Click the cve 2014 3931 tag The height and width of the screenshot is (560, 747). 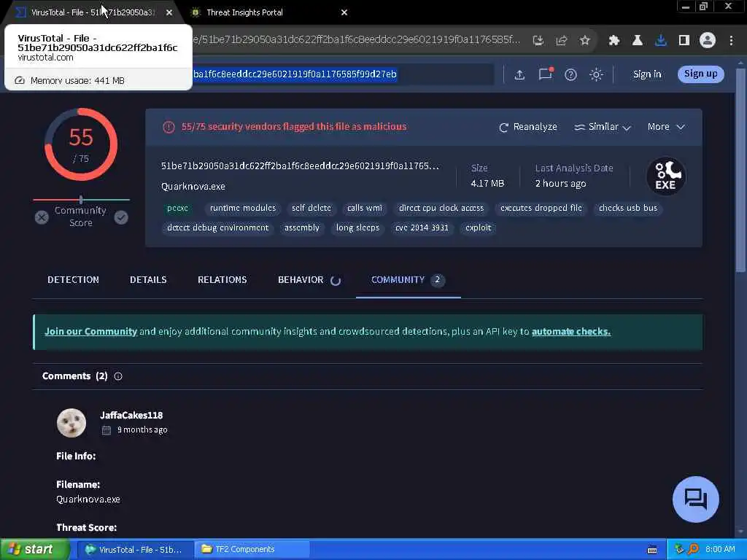pyautogui.click(x=422, y=227)
